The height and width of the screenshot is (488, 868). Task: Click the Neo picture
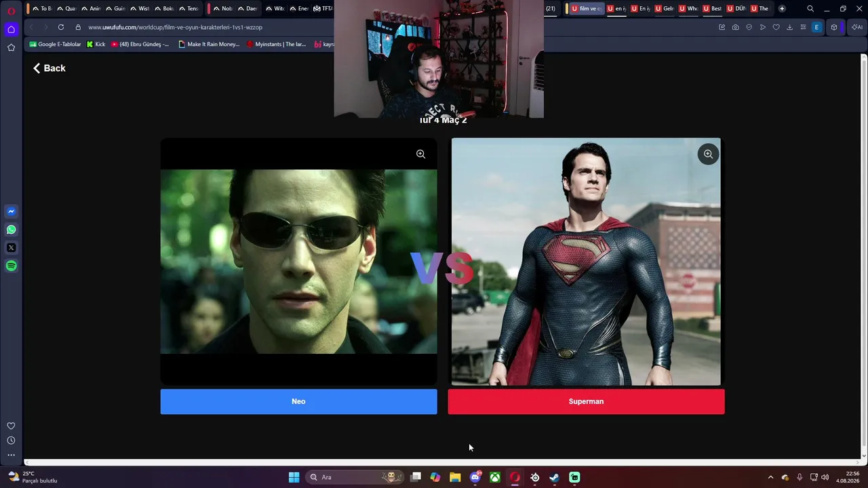[x=299, y=262]
